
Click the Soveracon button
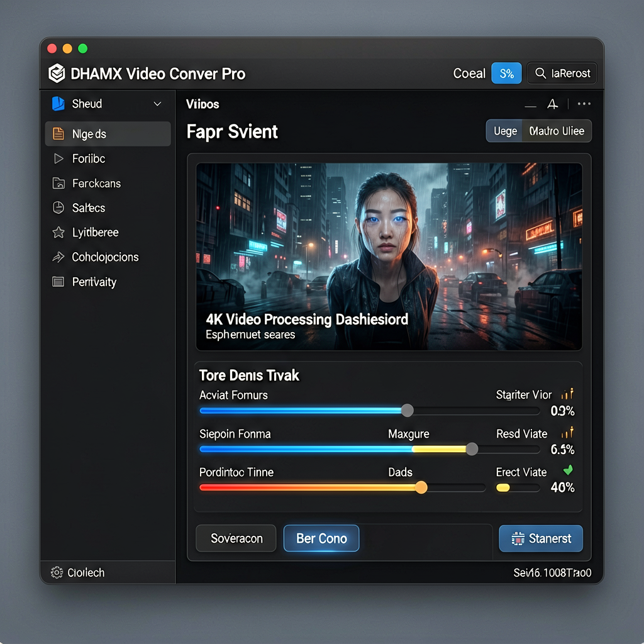point(236,538)
